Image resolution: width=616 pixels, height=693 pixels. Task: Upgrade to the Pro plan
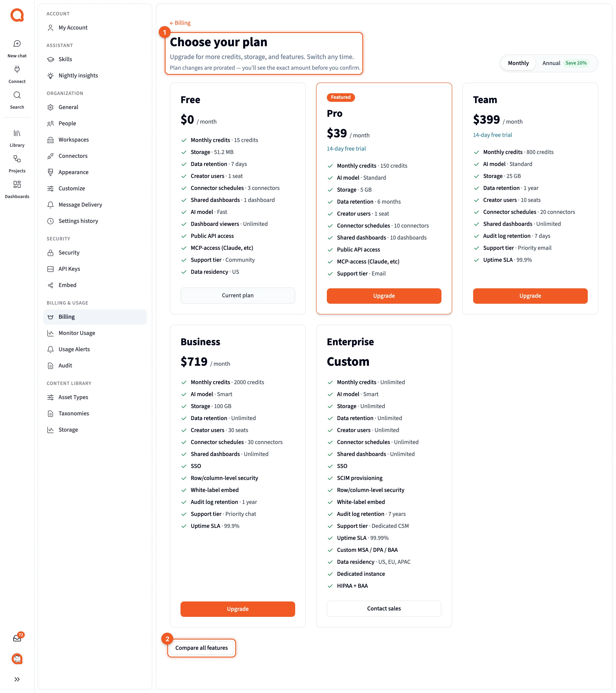tap(384, 296)
